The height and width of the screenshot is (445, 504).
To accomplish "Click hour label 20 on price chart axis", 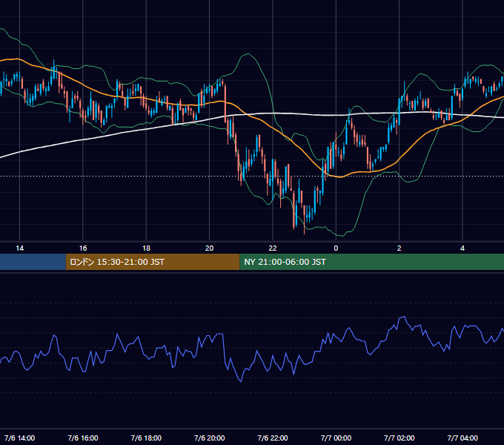I will [x=209, y=248].
